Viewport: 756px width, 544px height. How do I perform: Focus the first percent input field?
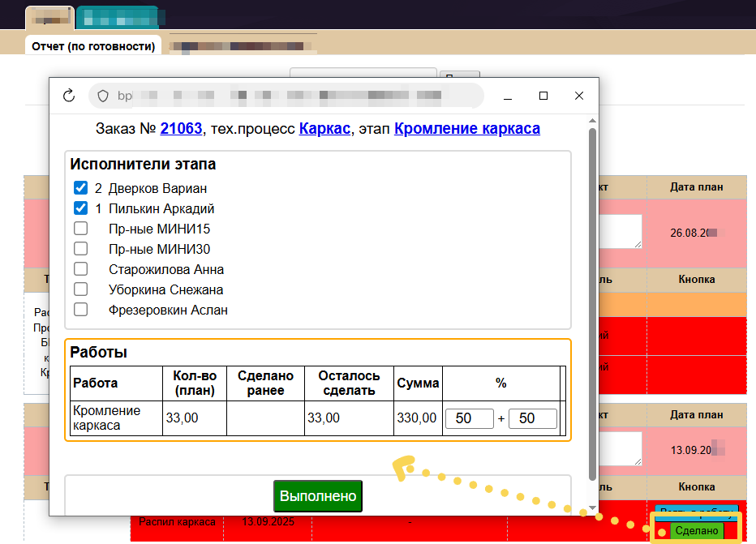(469, 418)
